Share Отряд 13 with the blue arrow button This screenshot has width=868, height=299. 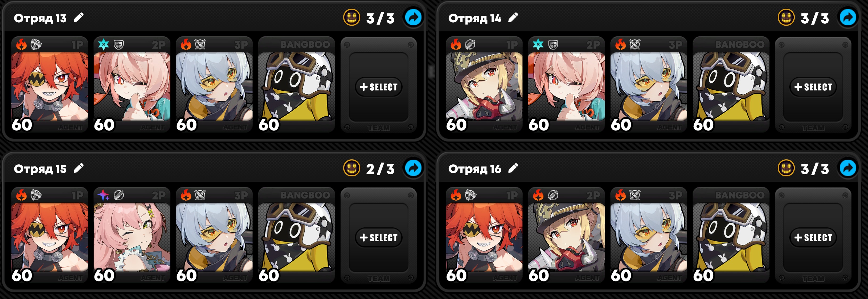coord(413,18)
